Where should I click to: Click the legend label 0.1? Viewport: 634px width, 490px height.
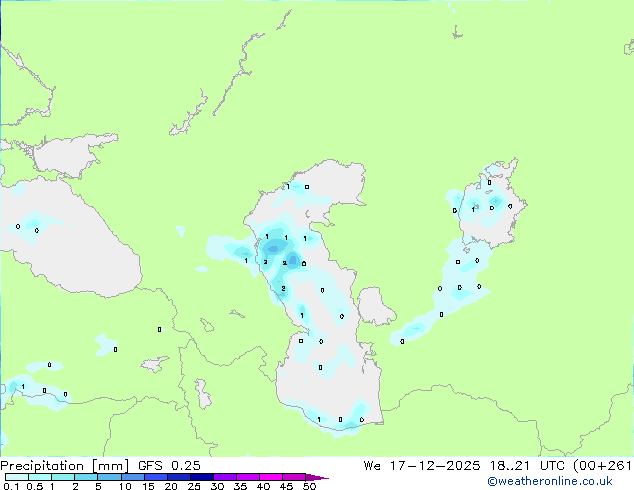(11, 486)
